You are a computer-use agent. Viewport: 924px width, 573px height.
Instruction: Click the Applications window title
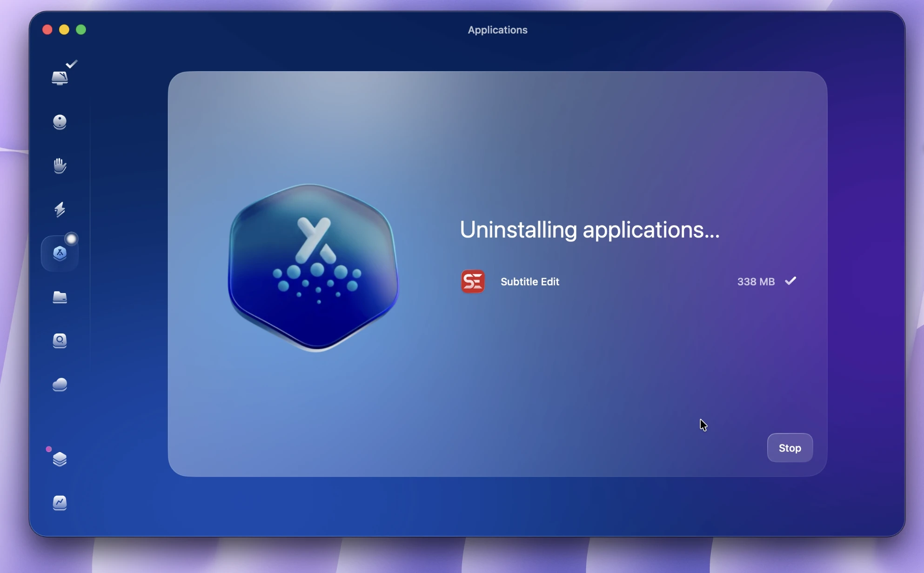(497, 30)
